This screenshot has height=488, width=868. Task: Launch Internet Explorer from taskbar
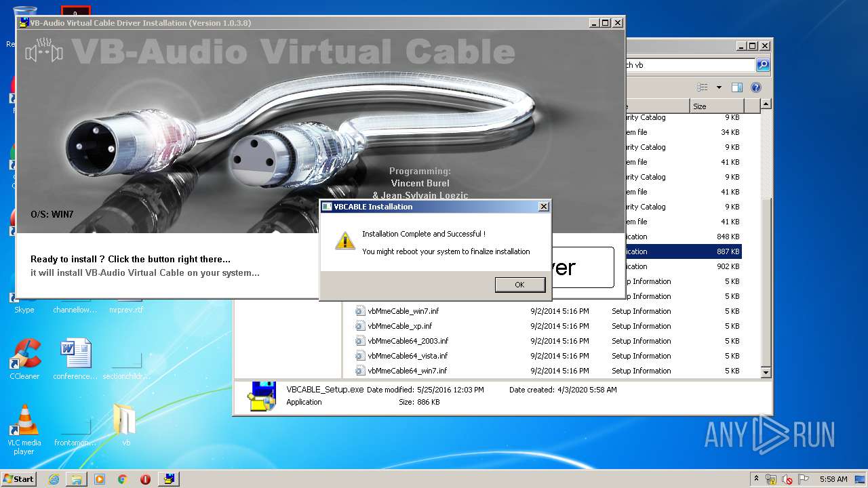click(54, 479)
